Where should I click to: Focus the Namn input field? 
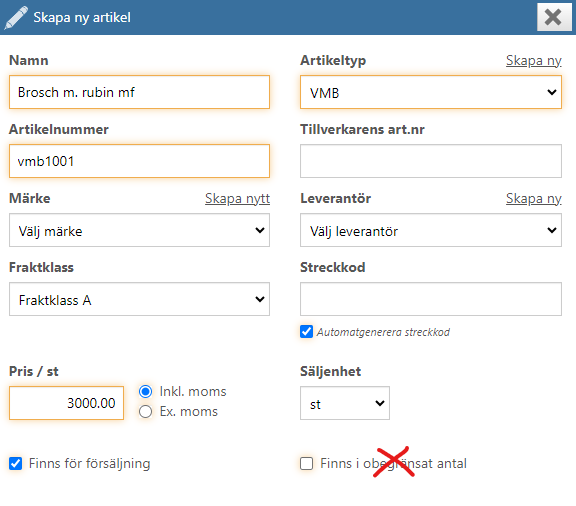pos(139,92)
